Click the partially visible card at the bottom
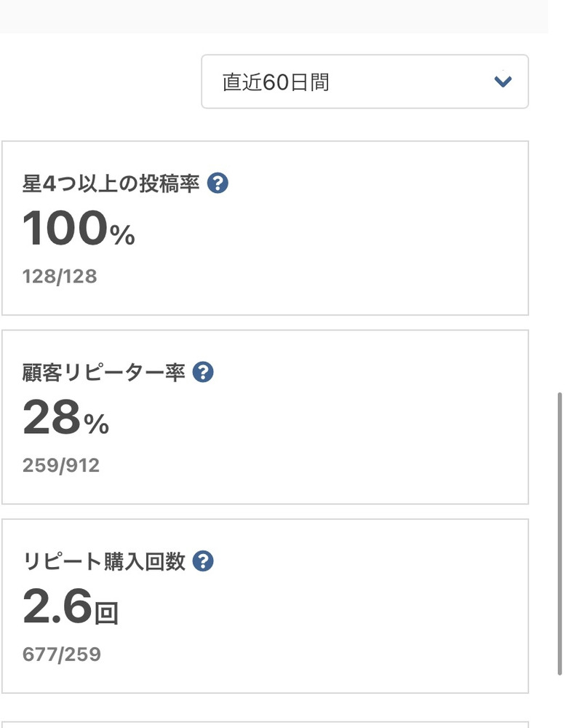566x728 pixels. [265, 724]
